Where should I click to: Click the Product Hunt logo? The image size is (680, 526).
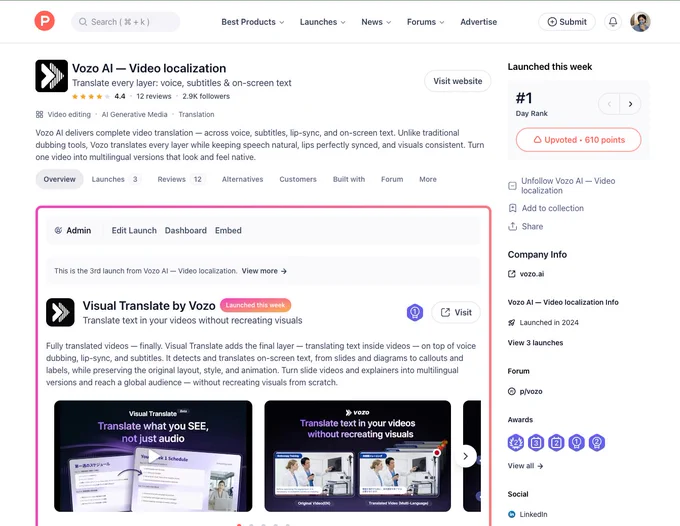click(45, 21)
